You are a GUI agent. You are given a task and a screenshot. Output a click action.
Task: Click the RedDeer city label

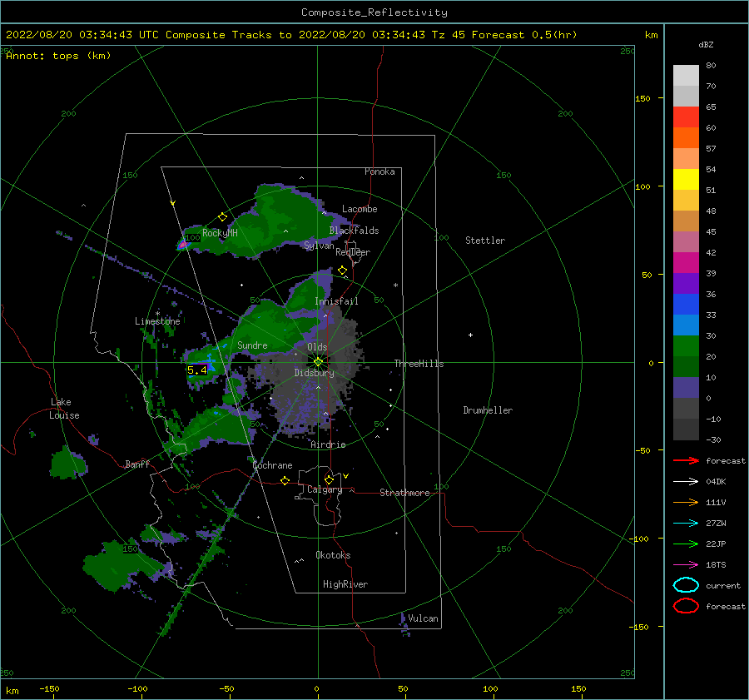click(x=353, y=252)
